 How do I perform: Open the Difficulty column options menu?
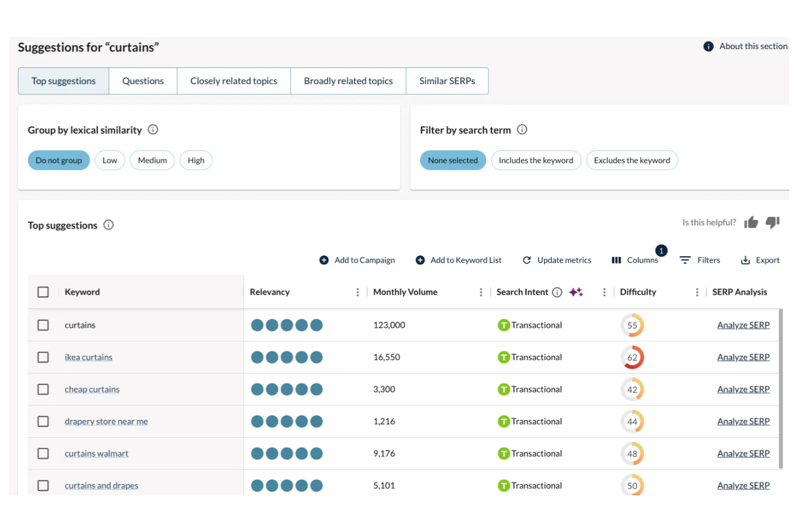[x=697, y=292]
